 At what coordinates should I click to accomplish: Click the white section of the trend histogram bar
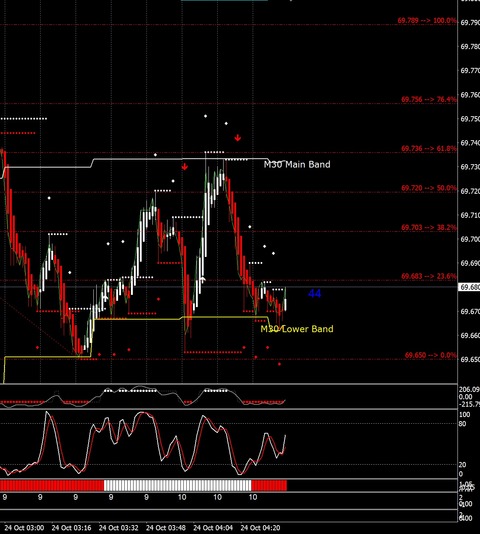[177, 485]
